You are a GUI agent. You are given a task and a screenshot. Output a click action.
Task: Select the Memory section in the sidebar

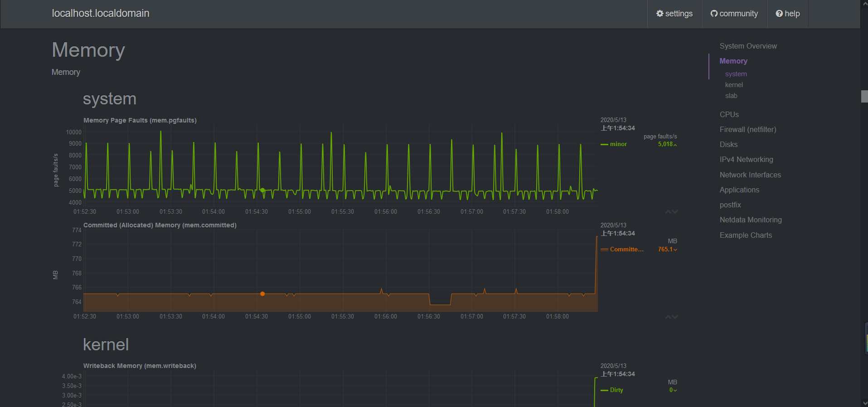733,61
